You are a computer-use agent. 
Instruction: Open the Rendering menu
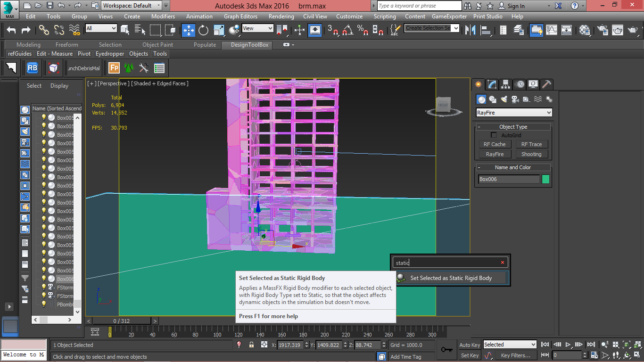pyautogui.click(x=281, y=16)
